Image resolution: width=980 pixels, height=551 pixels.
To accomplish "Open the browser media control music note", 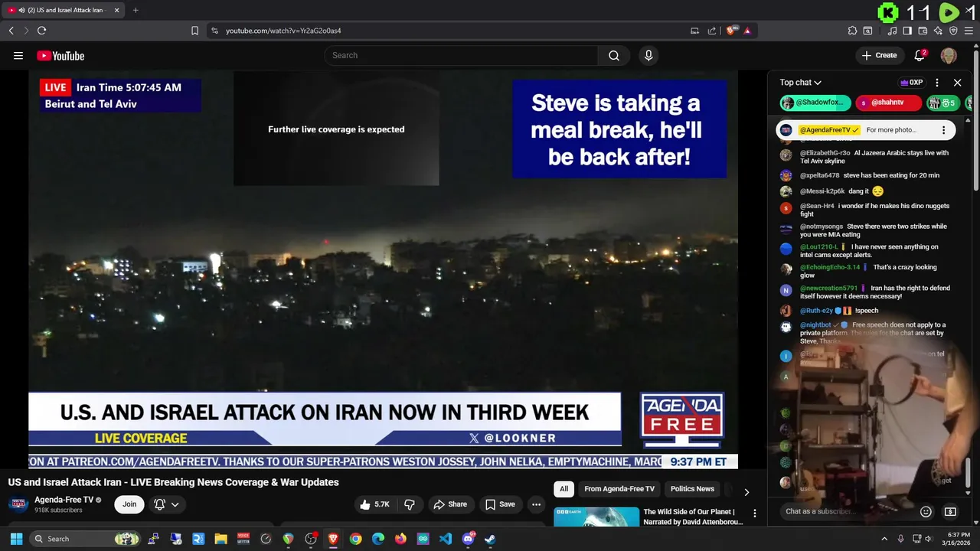I will click(x=892, y=31).
